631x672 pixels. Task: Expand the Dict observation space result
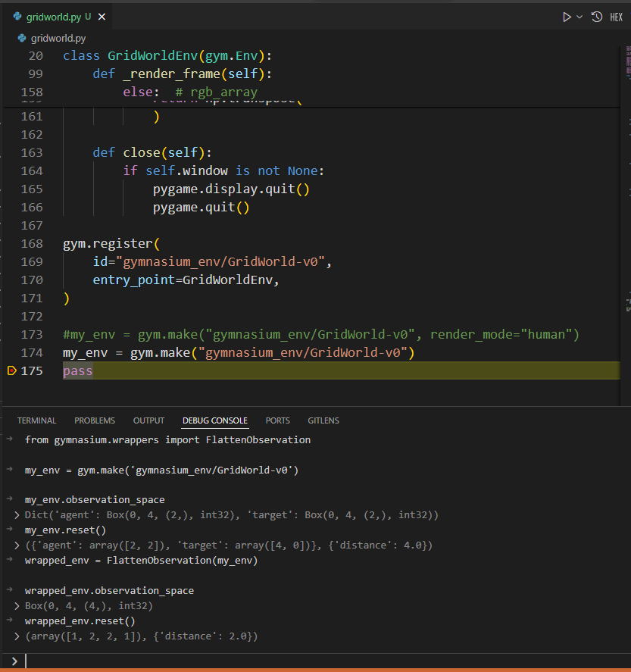(17, 515)
